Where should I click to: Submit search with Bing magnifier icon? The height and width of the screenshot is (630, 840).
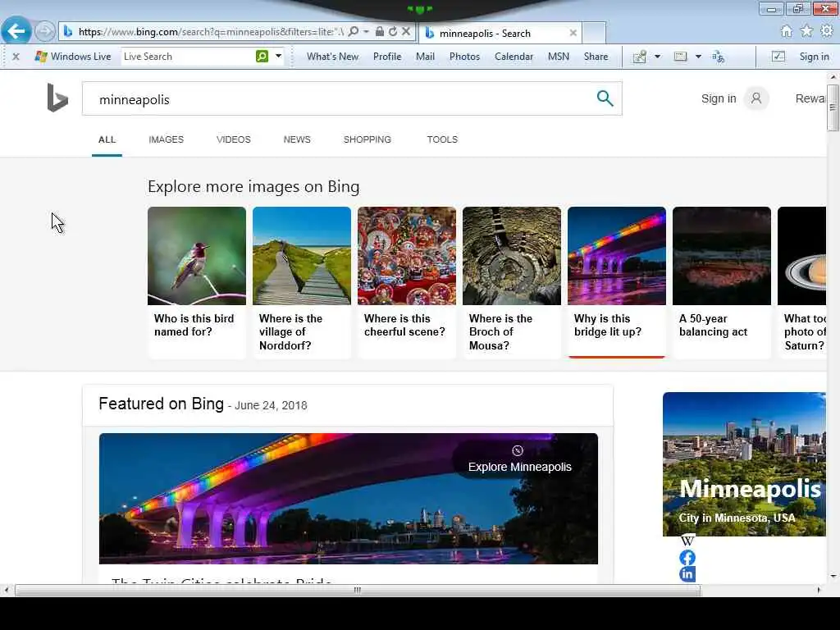tap(605, 98)
